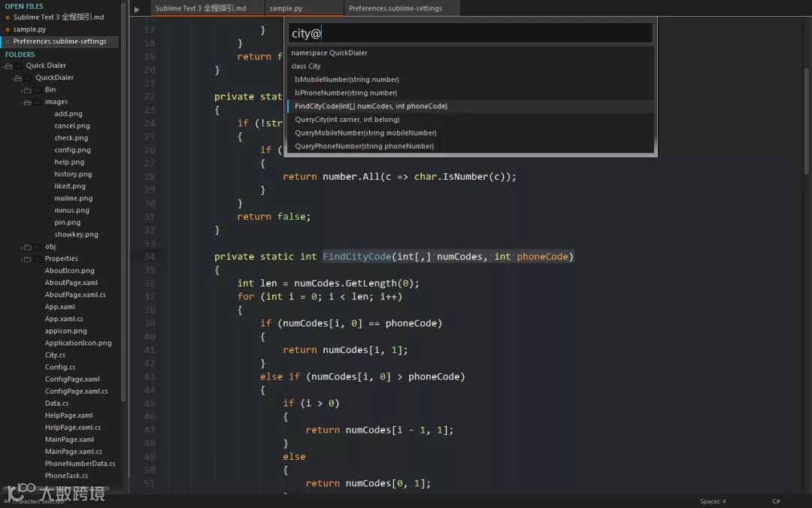The height and width of the screenshot is (508, 812).
Task: Open ConfigPage.xaml in sidebar
Action: [72, 379]
